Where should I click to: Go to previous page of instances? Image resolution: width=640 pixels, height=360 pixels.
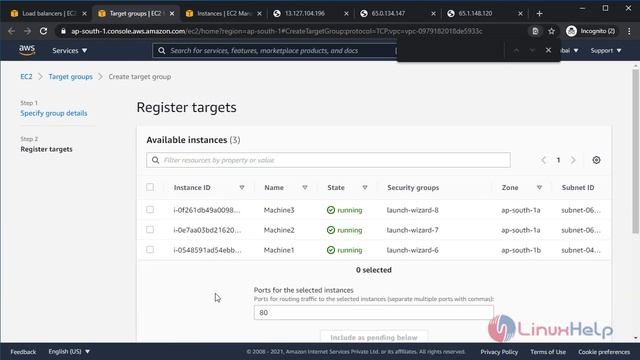(x=543, y=160)
